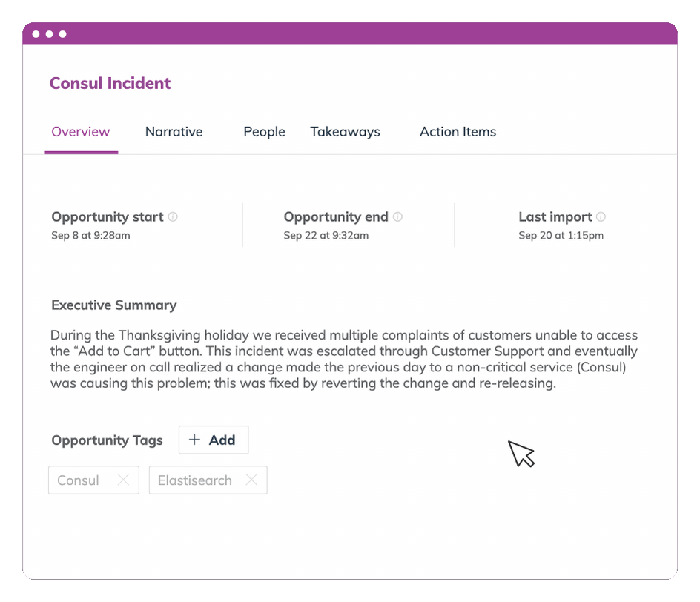The image size is (700, 602).
Task: Click the third window control dot
Action: point(63,34)
